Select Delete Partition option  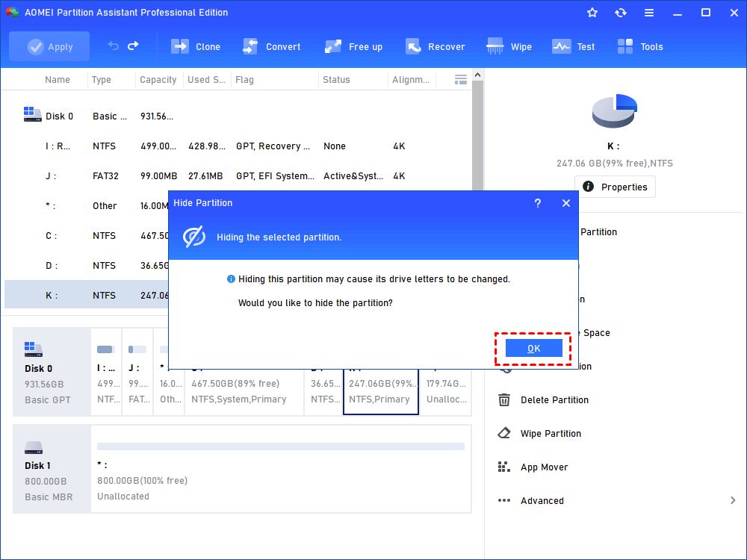click(x=543, y=400)
